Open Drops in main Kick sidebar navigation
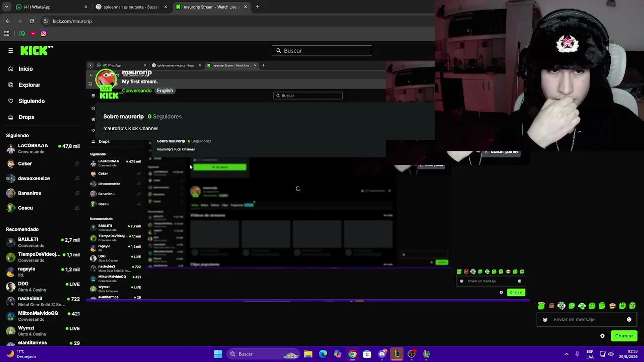 coord(26,117)
